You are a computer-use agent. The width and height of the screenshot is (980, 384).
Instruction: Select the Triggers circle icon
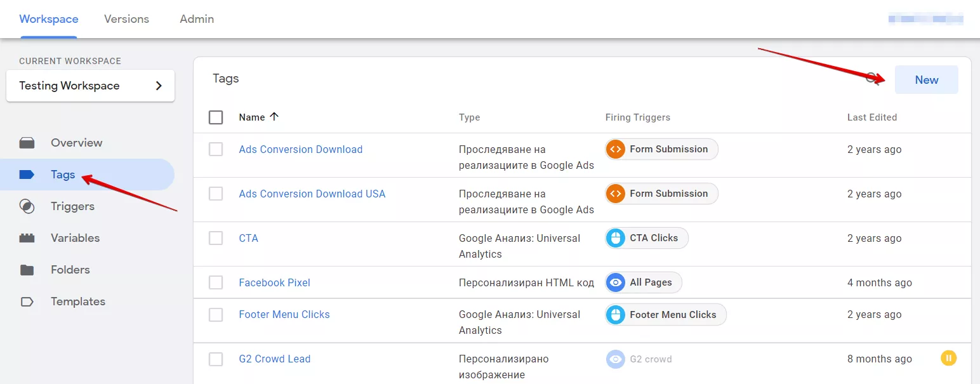tap(27, 206)
